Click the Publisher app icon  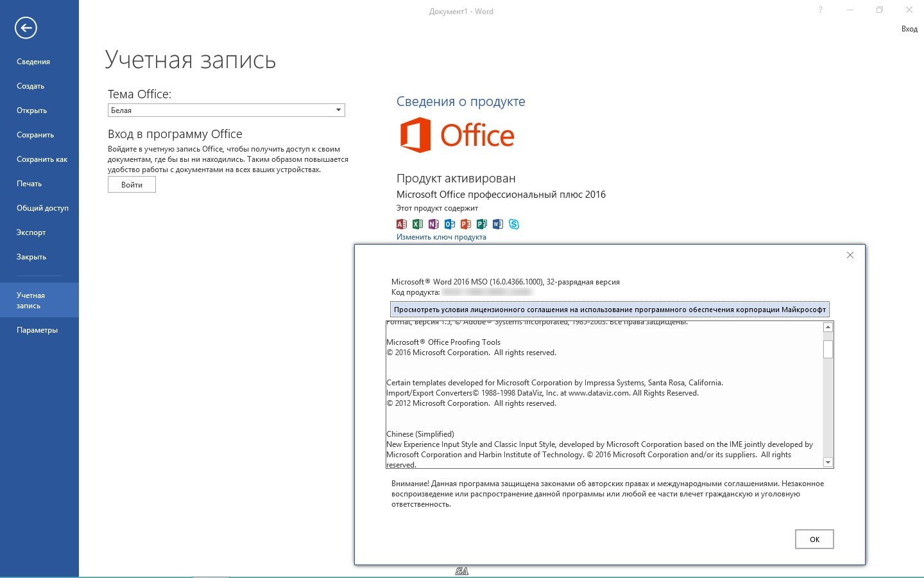point(482,224)
